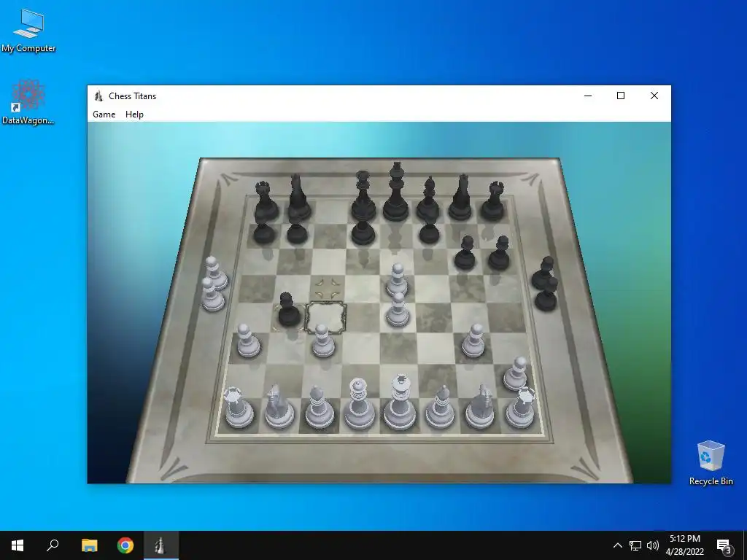Select the white pawn on g3
Image resolution: width=747 pixels, height=560 pixels.
click(473, 341)
